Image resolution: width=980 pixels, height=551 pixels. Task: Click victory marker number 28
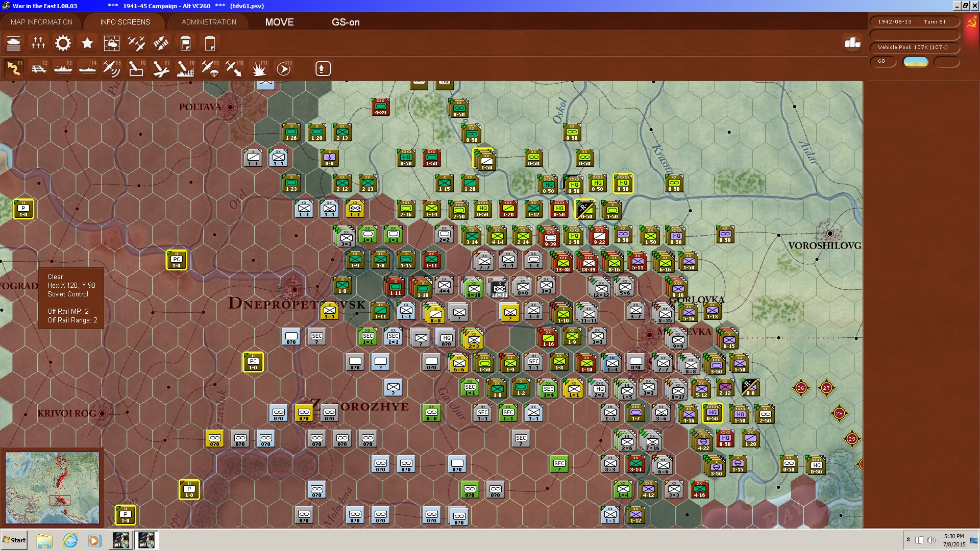click(x=839, y=413)
